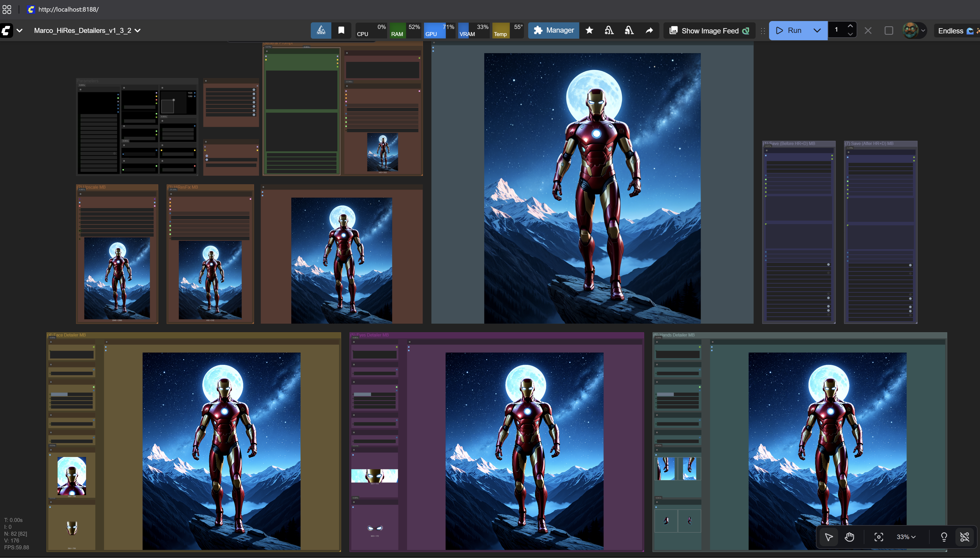Open the 33% zoom level dropdown
The image size is (980, 558).
906,537
